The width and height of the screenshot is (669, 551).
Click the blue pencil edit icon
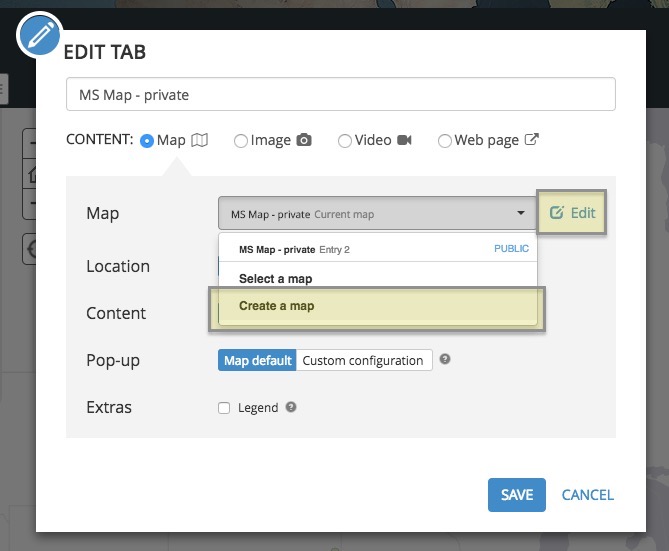[40, 37]
